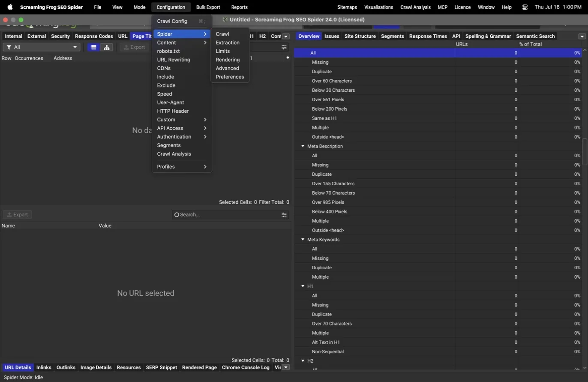This screenshot has width=588, height=382.
Task: Switch to the Chrome Console Log tab
Action: point(246,367)
